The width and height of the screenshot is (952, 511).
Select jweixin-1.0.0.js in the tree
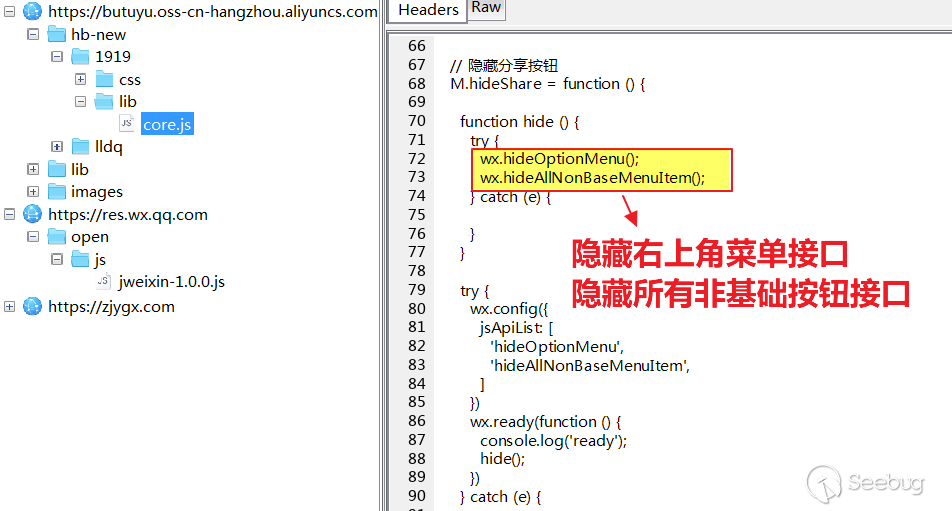172,282
